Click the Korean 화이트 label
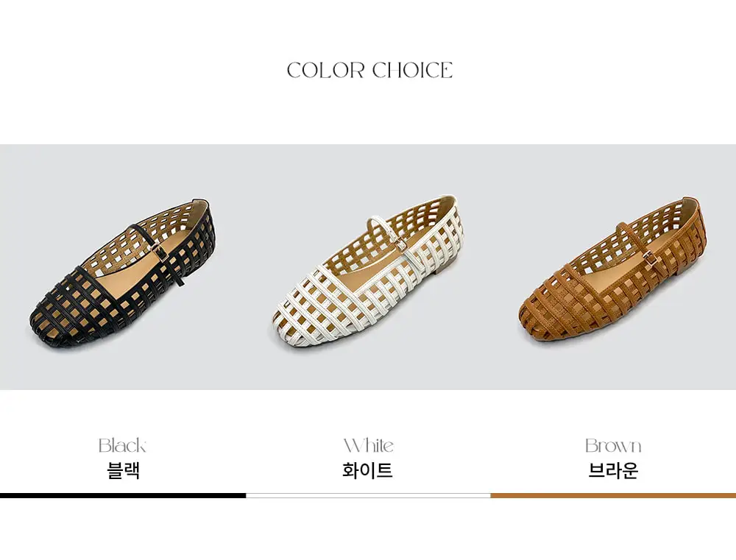 click(x=367, y=470)
